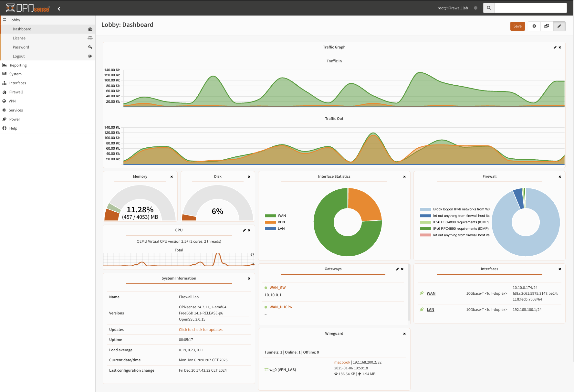Click the Uptime value 00:05:17
This screenshot has width=574, height=392.
click(186, 340)
